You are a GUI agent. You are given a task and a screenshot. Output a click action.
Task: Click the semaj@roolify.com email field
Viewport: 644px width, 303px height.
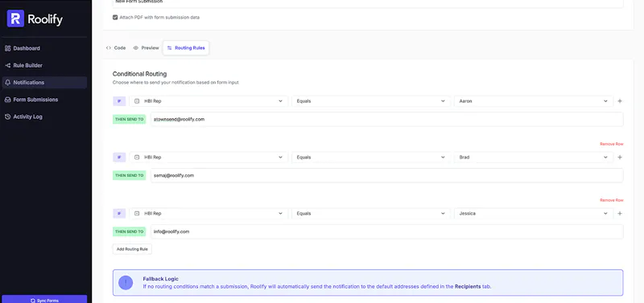[x=387, y=175]
